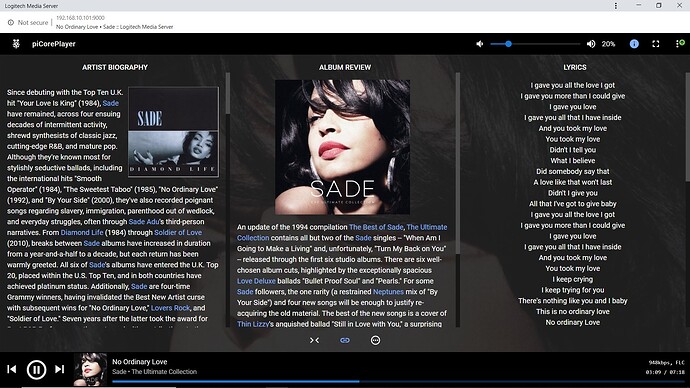Open the browser three-dot menu
Screen dimensions: 690x388
pos(616,6)
